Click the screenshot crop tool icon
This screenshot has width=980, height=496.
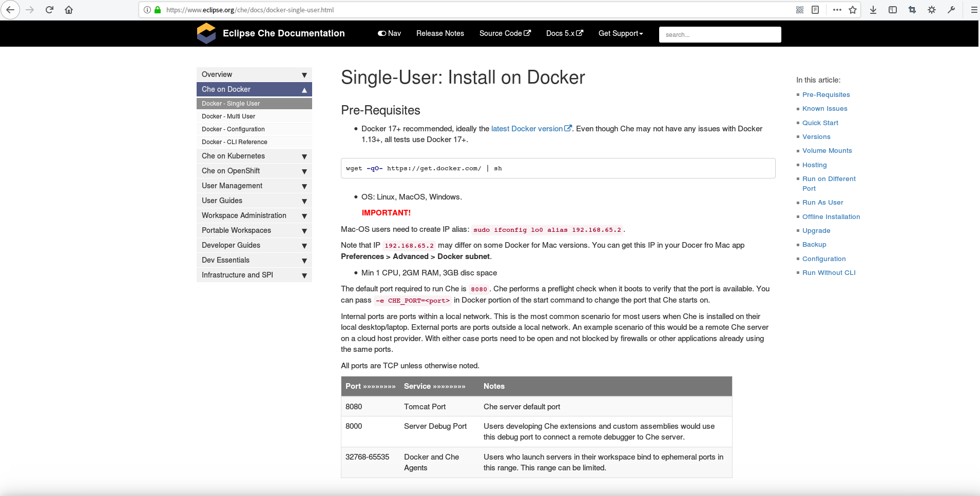click(x=912, y=10)
